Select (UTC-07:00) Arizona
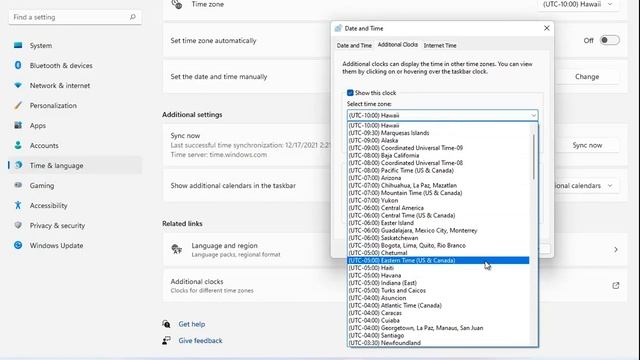 438,178
